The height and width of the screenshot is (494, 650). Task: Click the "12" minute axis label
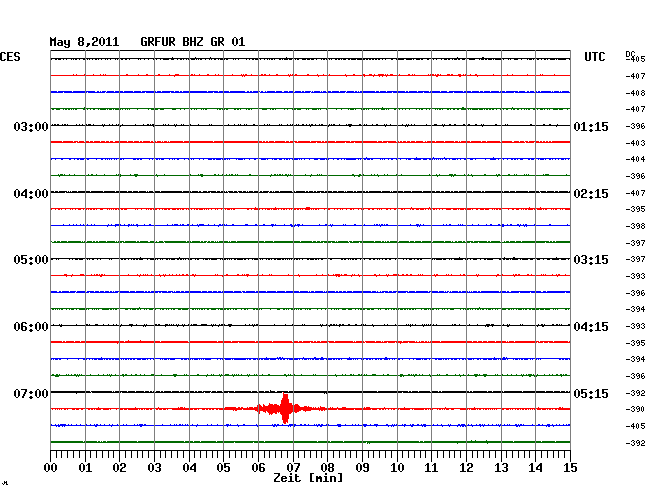466,467
